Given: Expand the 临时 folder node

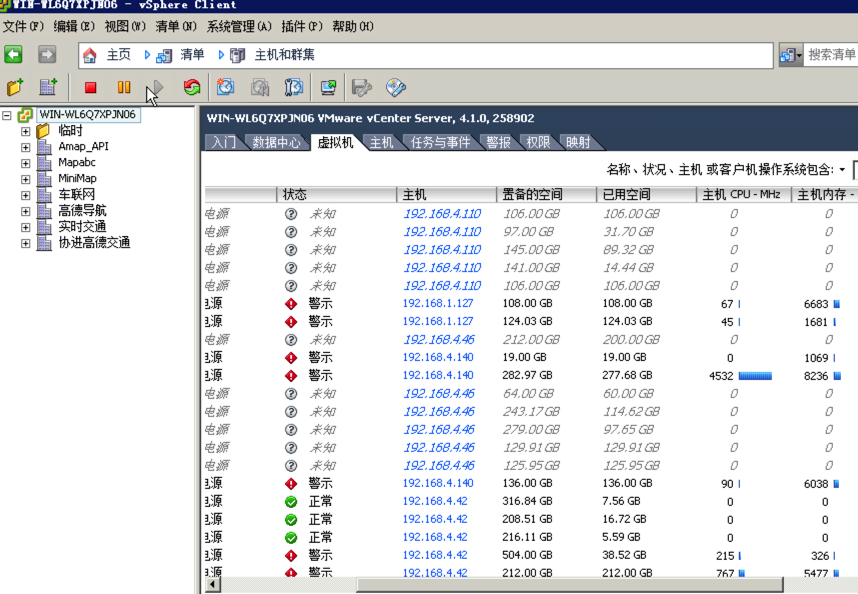Looking at the screenshot, I should pos(25,131).
